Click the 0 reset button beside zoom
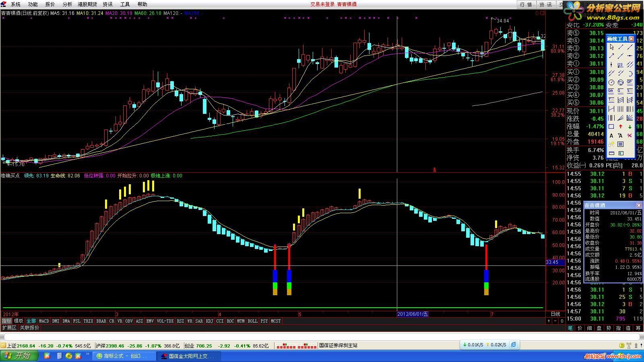Screen dimensions: 644x362 coord(562,321)
